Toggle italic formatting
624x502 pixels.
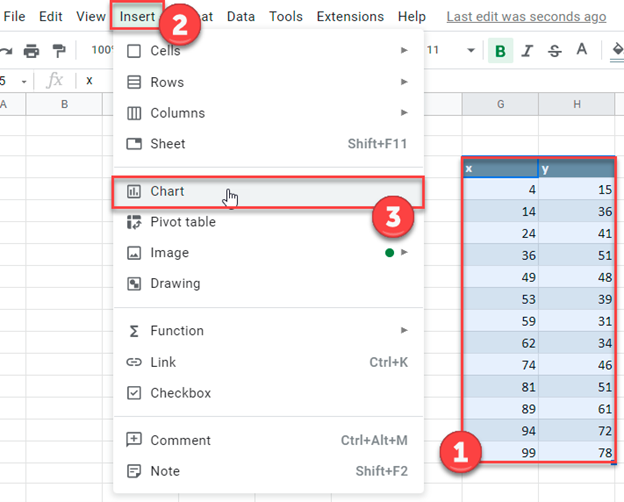527,51
